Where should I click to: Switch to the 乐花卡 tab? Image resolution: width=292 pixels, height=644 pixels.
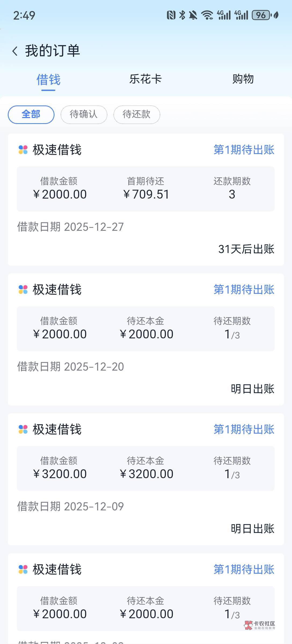[145, 79]
